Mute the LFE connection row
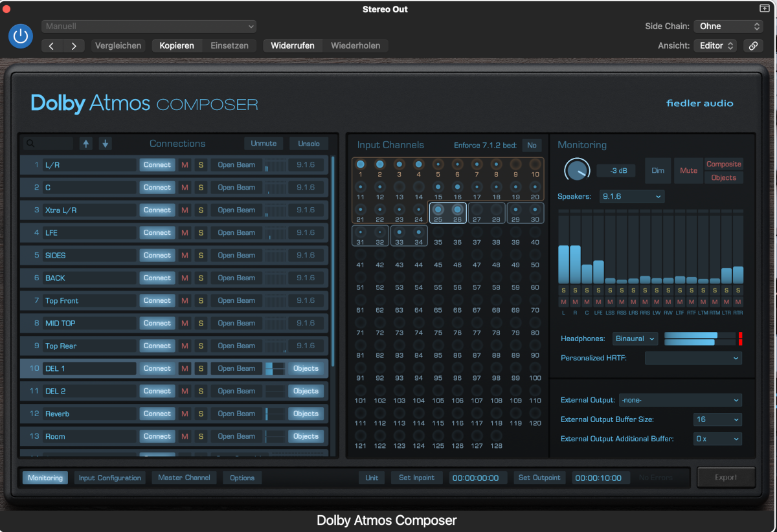This screenshot has width=777, height=532. point(185,233)
